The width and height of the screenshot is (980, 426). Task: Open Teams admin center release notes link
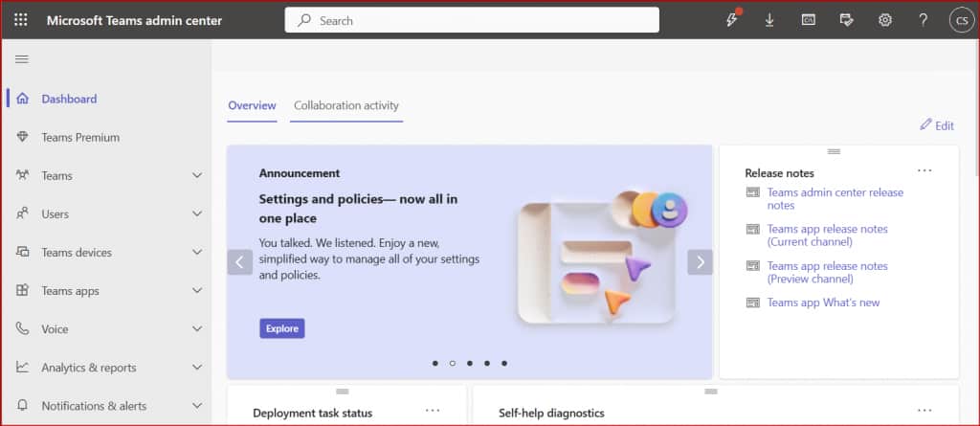tap(835, 199)
